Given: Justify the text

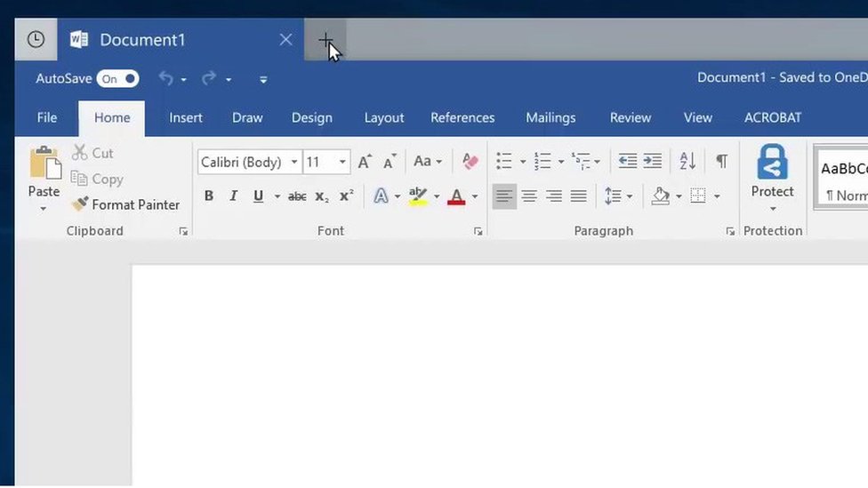Looking at the screenshot, I should (578, 196).
